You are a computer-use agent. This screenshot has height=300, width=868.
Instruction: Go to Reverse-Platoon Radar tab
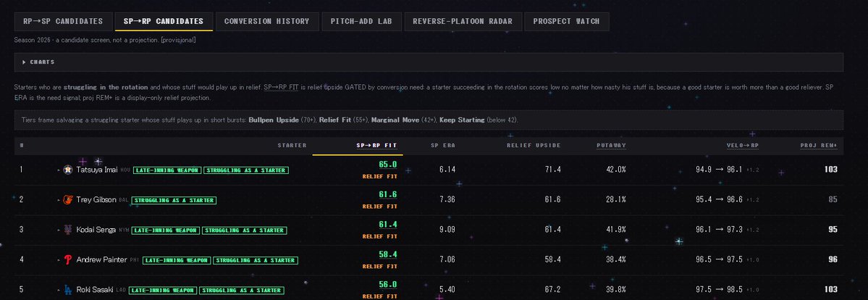[463, 22]
